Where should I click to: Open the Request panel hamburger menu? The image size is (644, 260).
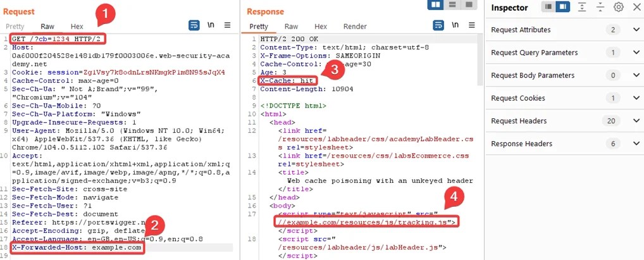228,25
